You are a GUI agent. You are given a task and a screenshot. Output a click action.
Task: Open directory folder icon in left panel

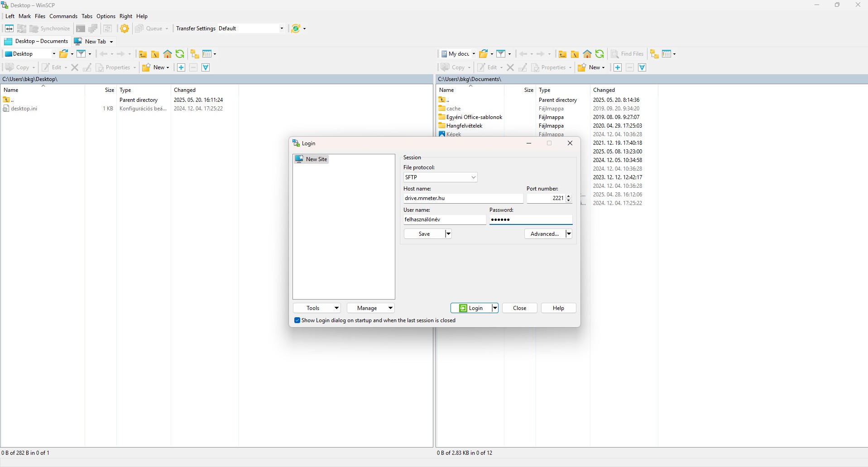pyautogui.click(x=64, y=54)
